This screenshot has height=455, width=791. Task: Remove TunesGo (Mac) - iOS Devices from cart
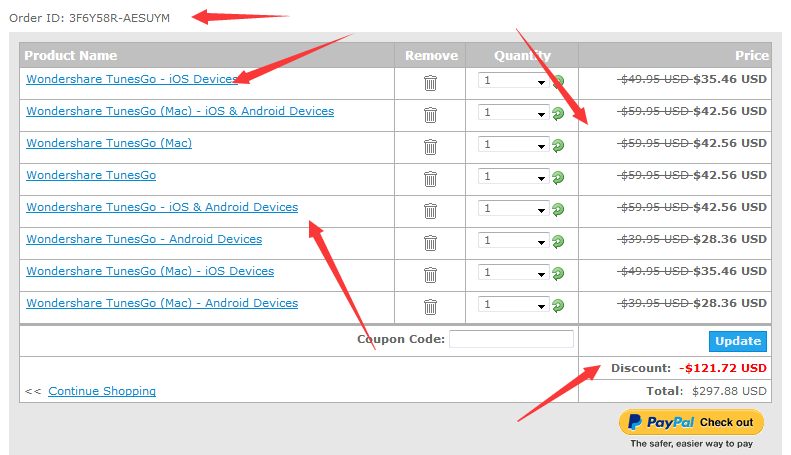[x=430, y=275]
